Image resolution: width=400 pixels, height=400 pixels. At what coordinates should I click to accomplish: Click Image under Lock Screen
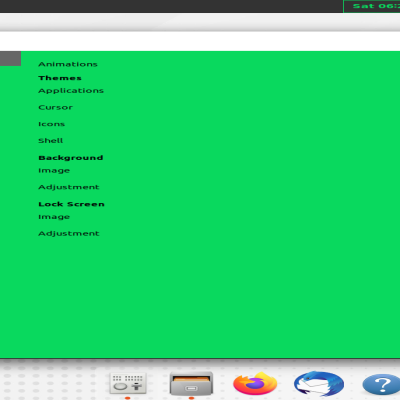click(54, 217)
